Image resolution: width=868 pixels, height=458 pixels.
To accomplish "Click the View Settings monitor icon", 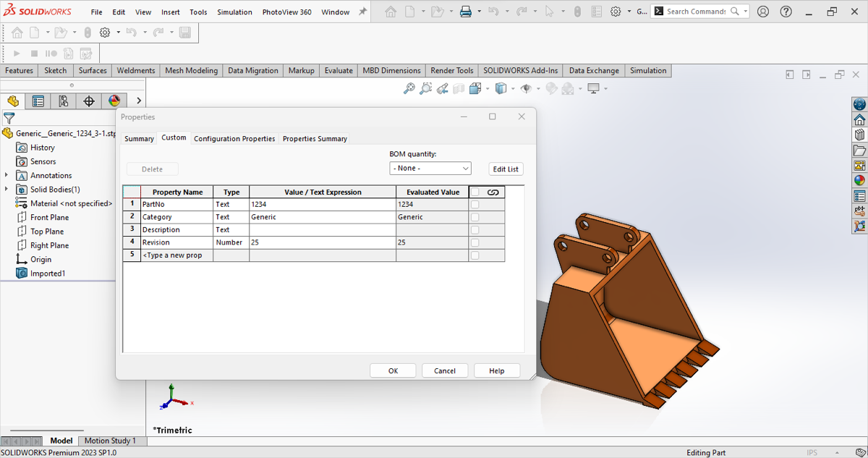I will 594,88.
